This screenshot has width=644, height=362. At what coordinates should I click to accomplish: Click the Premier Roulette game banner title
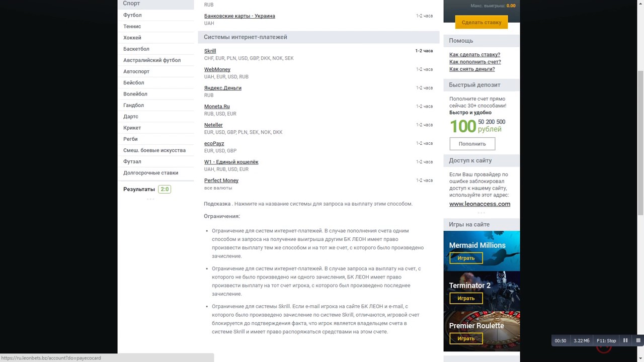(476, 326)
